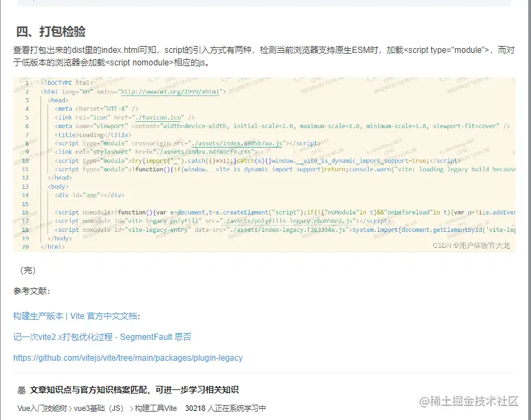
Task: Click the Vue入门技能树 breadcrumb
Action: (42, 408)
